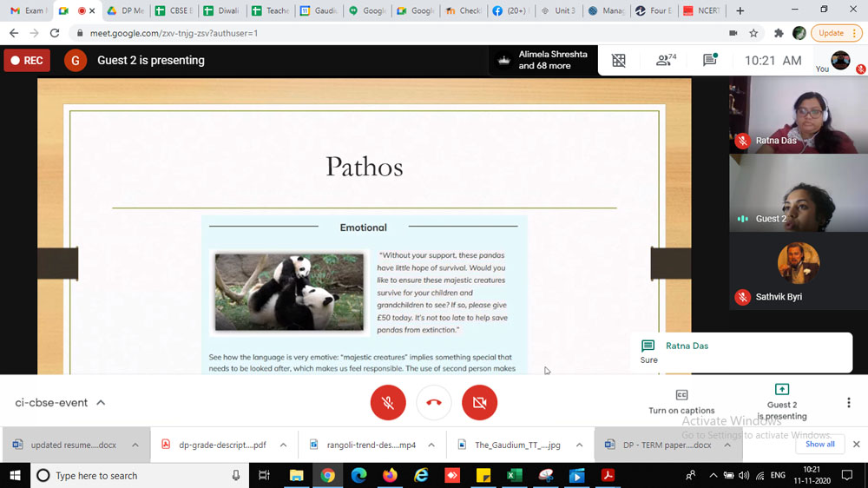Open Internet Explorer from taskbar
The height and width of the screenshot is (488, 868).
[421, 475]
